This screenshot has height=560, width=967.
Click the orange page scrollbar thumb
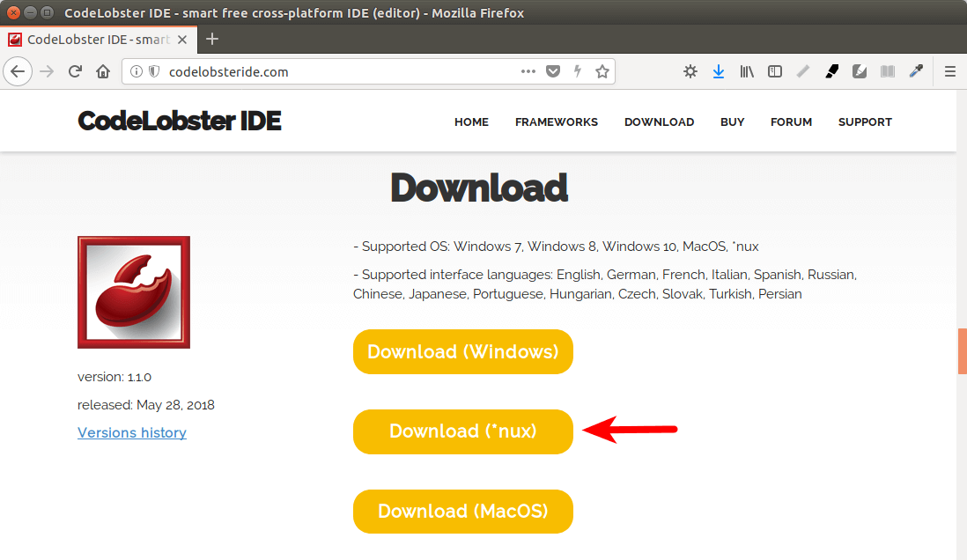click(x=962, y=350)
